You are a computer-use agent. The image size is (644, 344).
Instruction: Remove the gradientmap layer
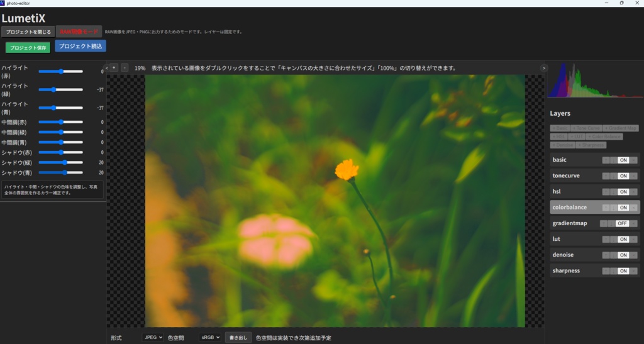click(634, 223)
